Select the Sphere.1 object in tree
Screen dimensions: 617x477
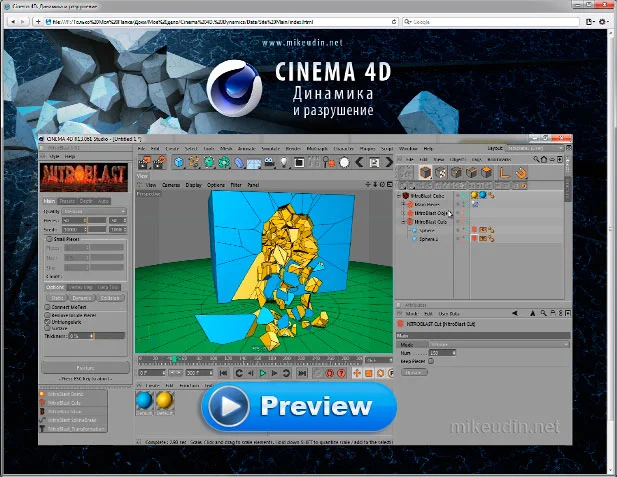point(428,239)
